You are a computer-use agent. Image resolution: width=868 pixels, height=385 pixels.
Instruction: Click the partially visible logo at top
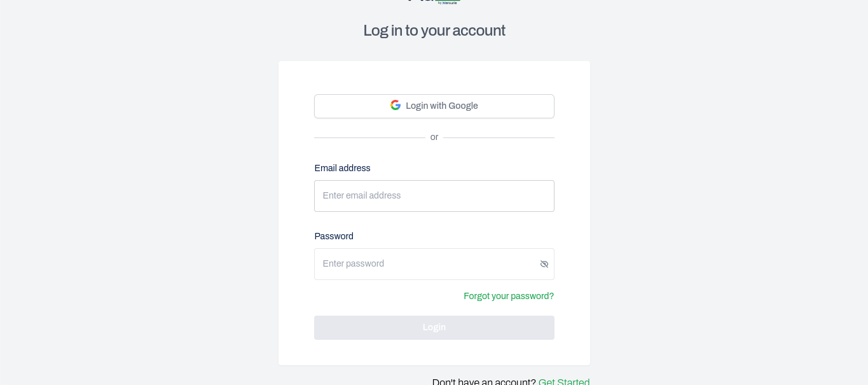pos(434,2)
